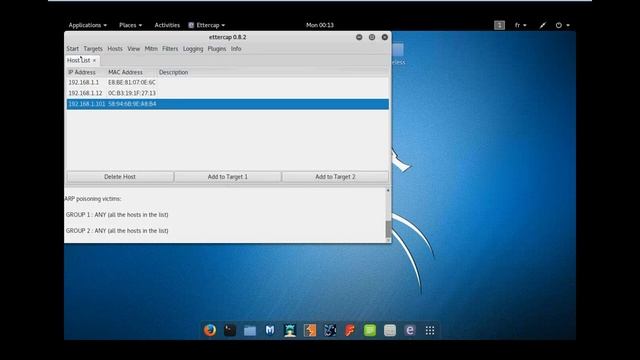Open the light gray dock icon
640x360 pixels.
coord(390,330)
